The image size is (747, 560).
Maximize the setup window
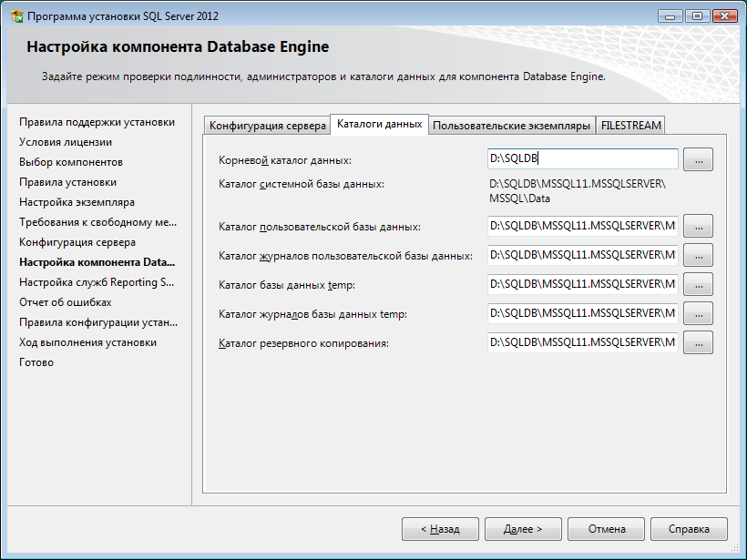point(700,15)
